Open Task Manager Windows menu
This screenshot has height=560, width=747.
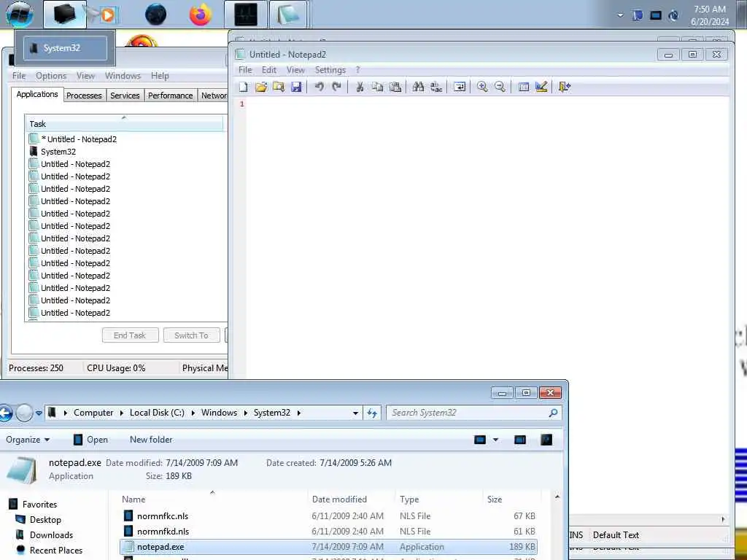[123, 76]
